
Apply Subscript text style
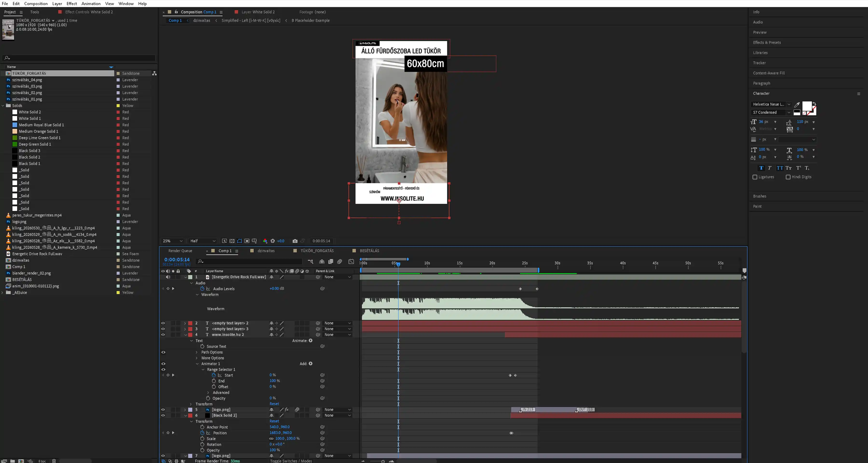807,168
